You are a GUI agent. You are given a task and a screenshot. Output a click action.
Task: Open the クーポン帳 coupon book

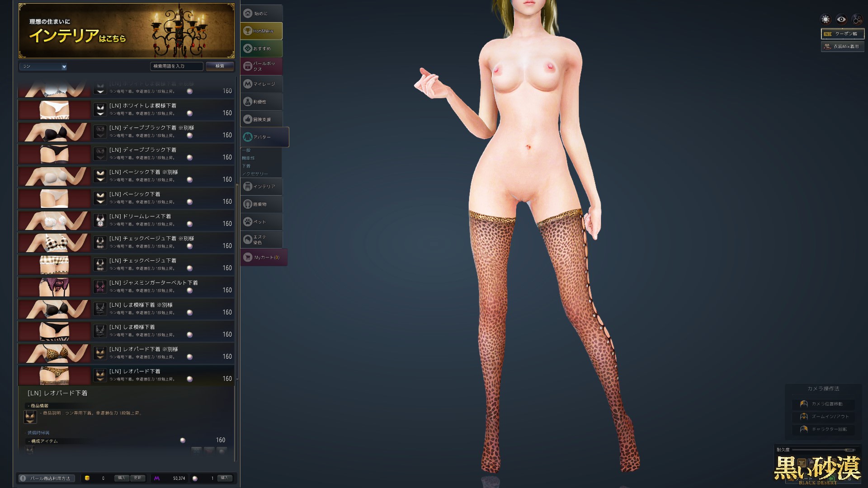click(x=842, y=34)
